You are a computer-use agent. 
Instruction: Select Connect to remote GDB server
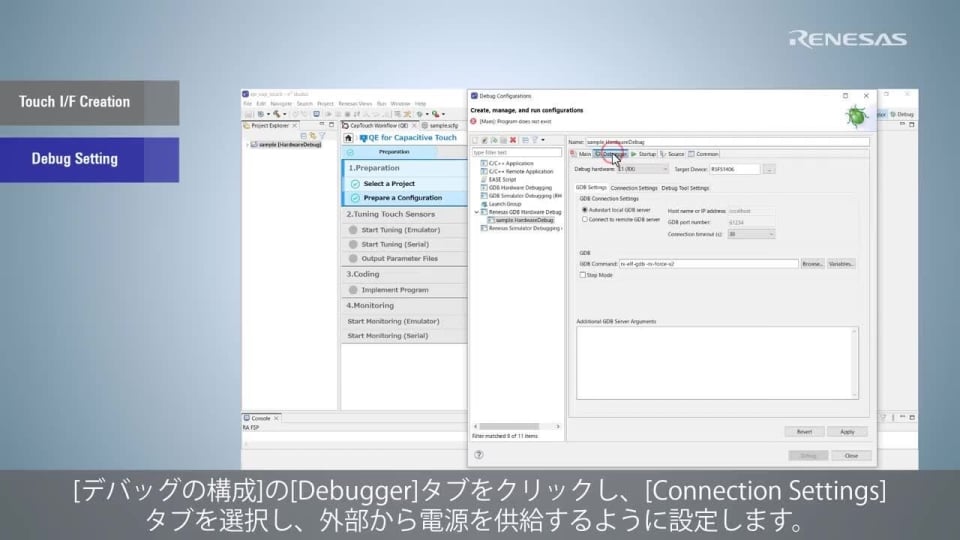(585, 219)
